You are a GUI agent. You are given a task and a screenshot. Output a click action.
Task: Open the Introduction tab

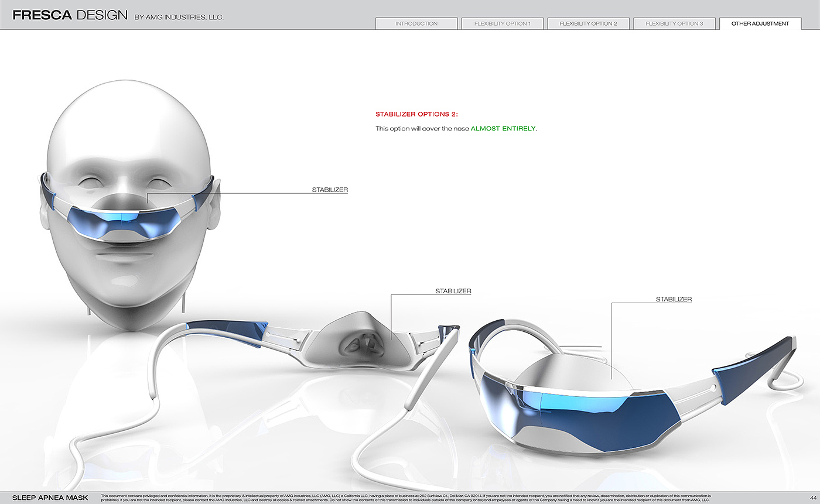416,23
